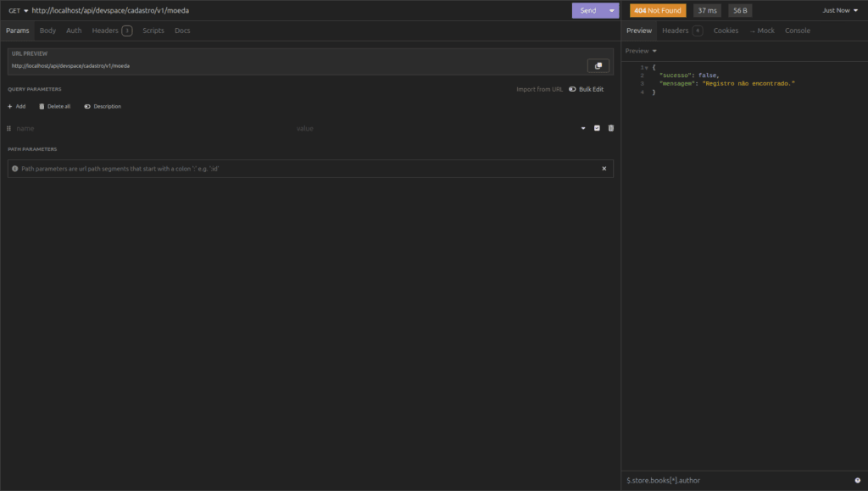Image resolution: width=868 pixels, height=491 pixels.
Task: Open the response filter help icon
Action: click(x=858, y=481)
